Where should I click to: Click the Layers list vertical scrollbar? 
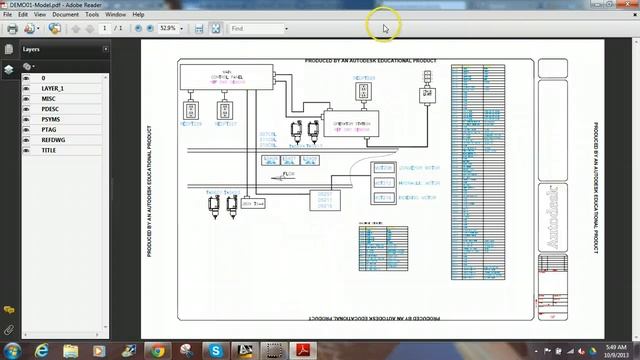(x=106, y=202)
